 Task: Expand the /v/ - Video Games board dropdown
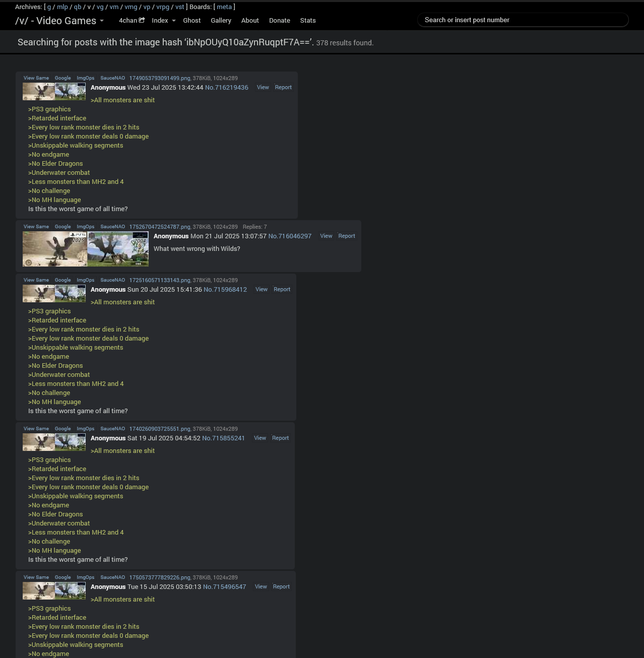101,21
